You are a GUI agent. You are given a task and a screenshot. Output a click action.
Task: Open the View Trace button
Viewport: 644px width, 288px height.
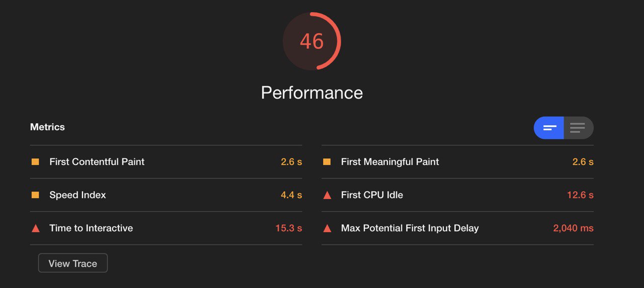tap(73, 263)
